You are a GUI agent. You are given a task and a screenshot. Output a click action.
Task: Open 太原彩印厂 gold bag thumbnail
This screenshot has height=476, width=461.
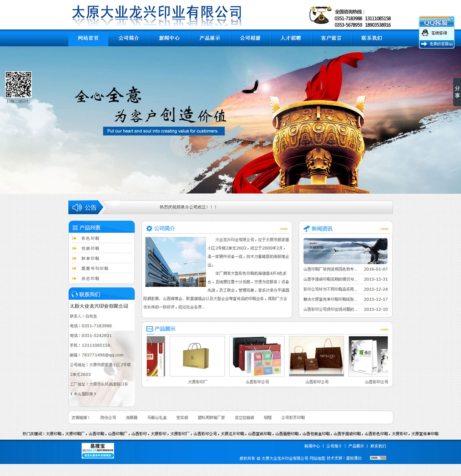[x=197, y=356]
